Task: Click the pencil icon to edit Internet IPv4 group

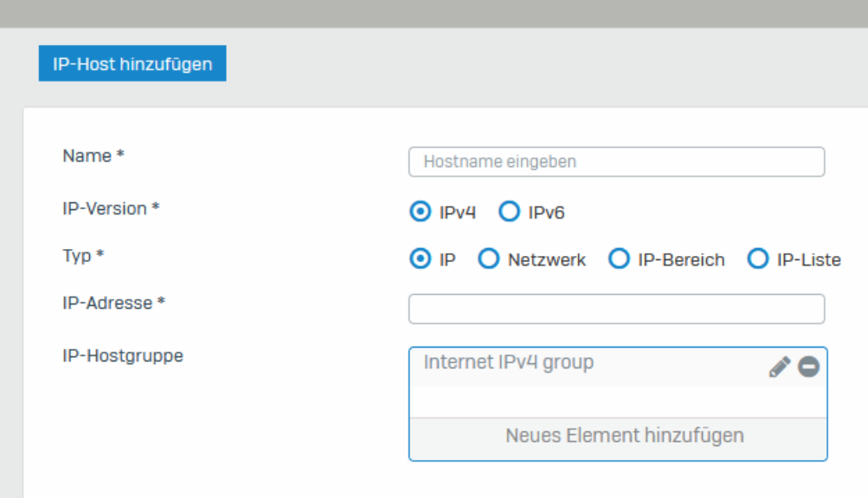Action: (x=780, y=367)
